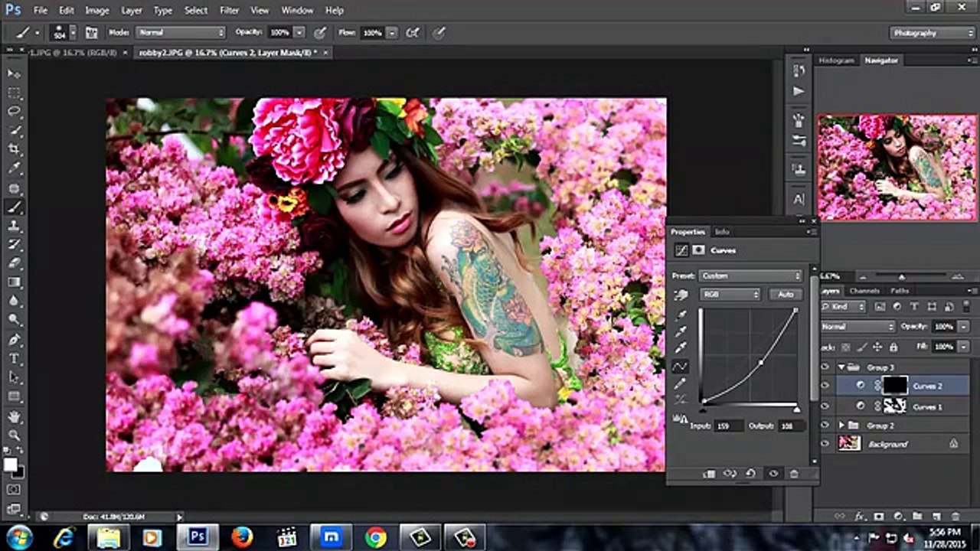Image resolution: width=980 pixels, height=551 pixels.
Task: Hide the Curves 2 layer
Action: (825, 386)
